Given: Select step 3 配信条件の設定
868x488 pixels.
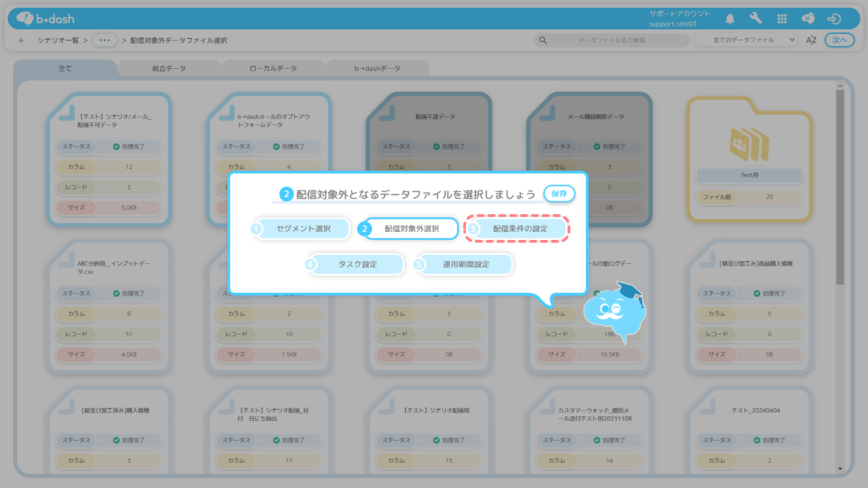Looking at the screenshot, I should coord(517,229).
